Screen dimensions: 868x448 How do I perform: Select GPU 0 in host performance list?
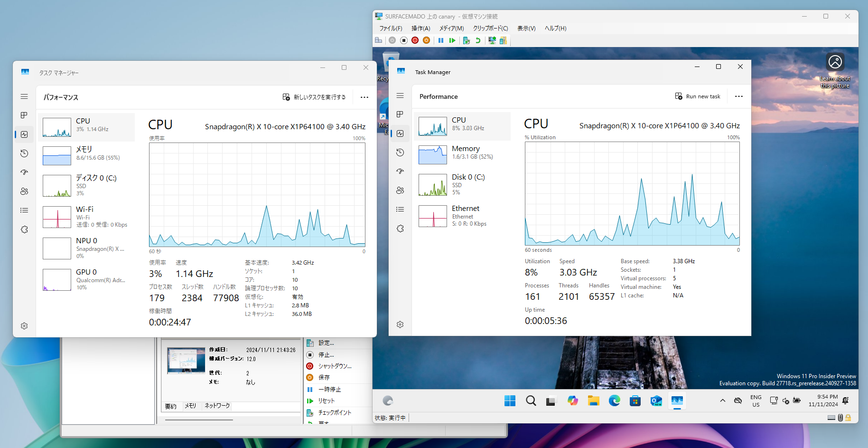pyautogui.click(x=86, y=279)
